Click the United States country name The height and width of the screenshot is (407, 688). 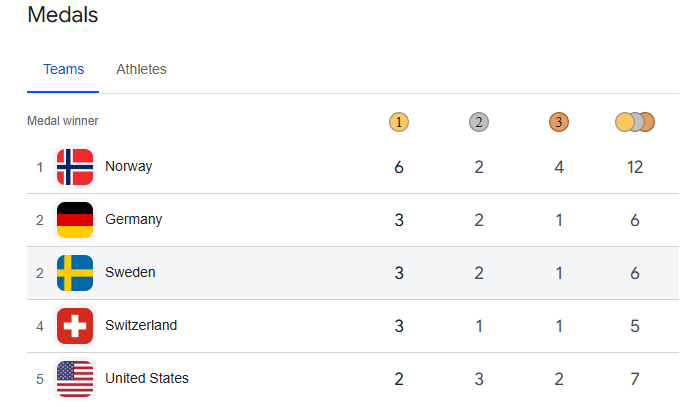tap(146, 379)
